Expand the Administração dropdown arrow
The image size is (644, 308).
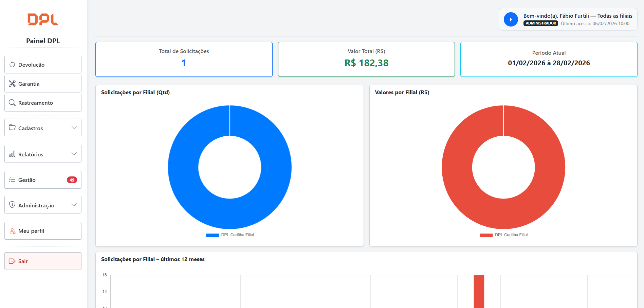pyautogui.click(x=74, y=205)
